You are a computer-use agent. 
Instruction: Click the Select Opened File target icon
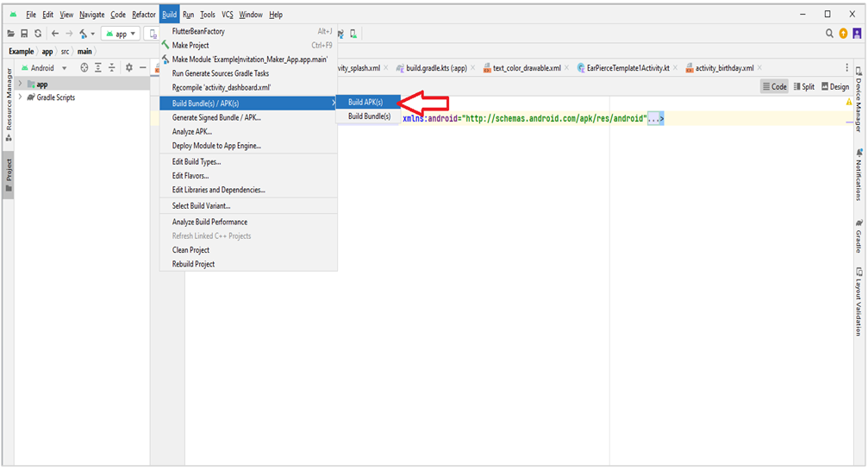pos(84,67)
